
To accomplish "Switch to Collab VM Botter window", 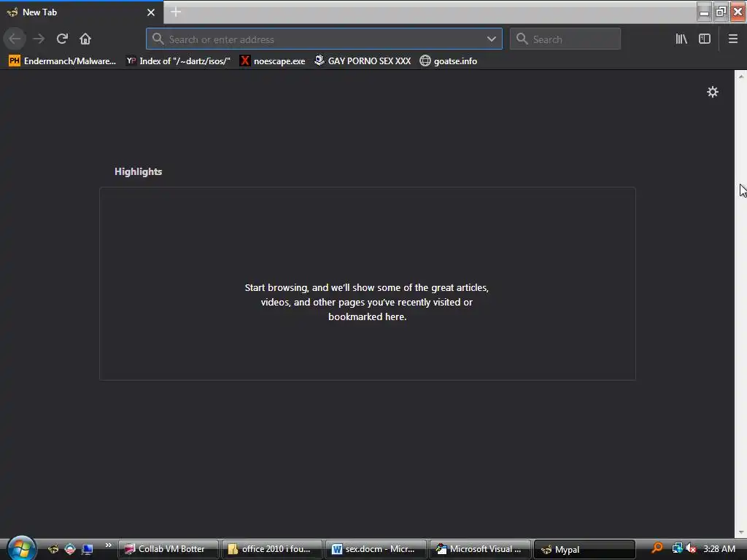I will pos(169,549).
